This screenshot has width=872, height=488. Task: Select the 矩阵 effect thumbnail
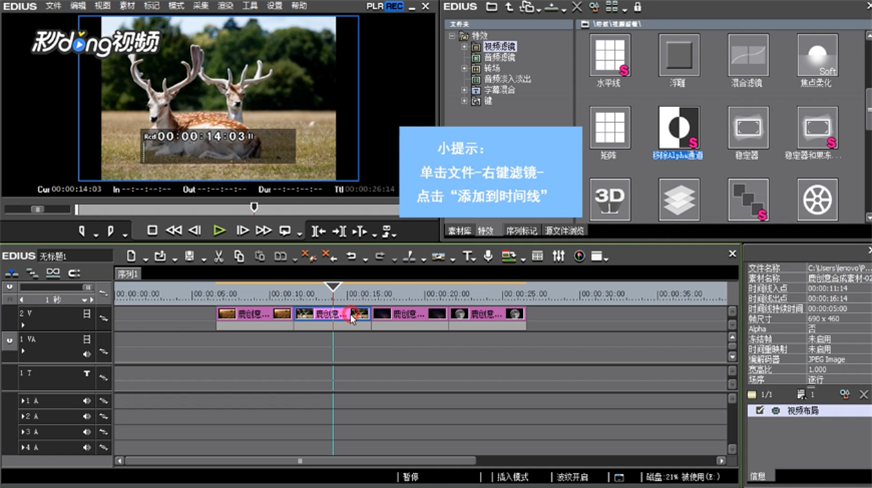pos(610,127)
